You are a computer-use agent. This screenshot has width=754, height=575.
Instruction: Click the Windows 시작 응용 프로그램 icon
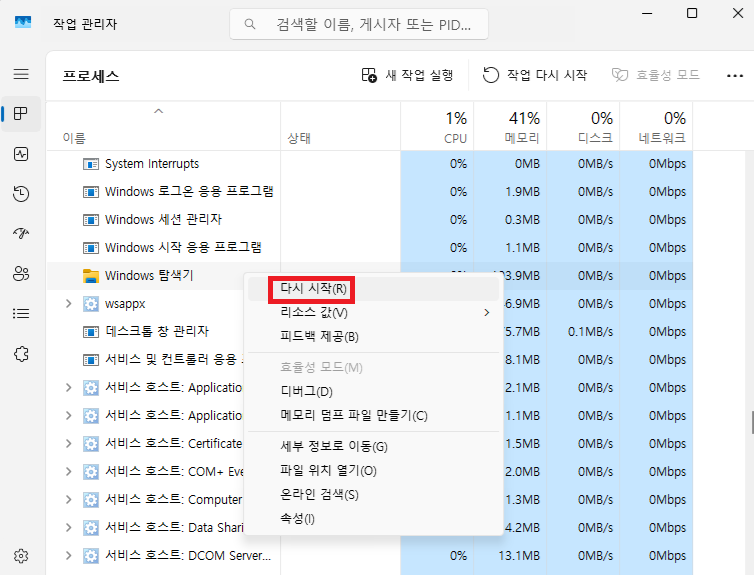click(x=91, y=248)
